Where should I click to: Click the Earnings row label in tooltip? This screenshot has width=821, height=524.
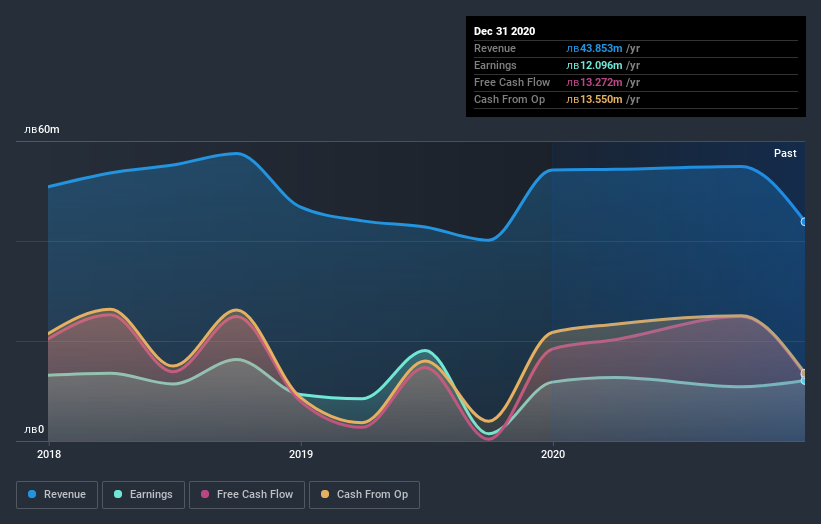coord(495,65)
